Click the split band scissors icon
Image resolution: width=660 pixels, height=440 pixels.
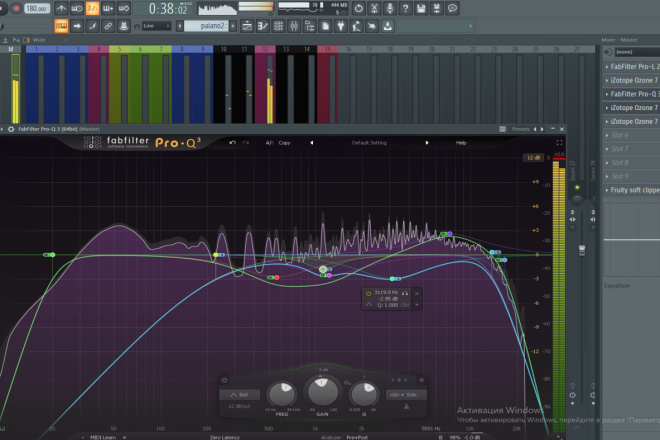[406, 406]
